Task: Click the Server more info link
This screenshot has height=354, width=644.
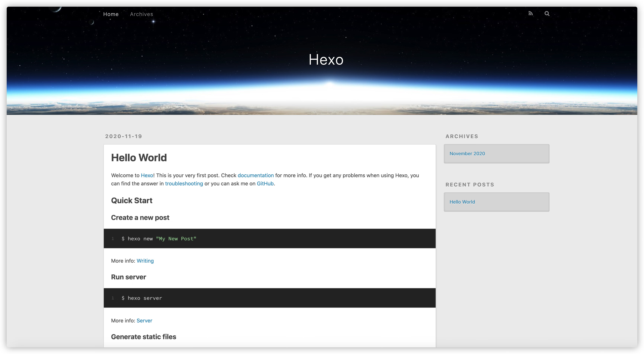Action: coord(144,321)
